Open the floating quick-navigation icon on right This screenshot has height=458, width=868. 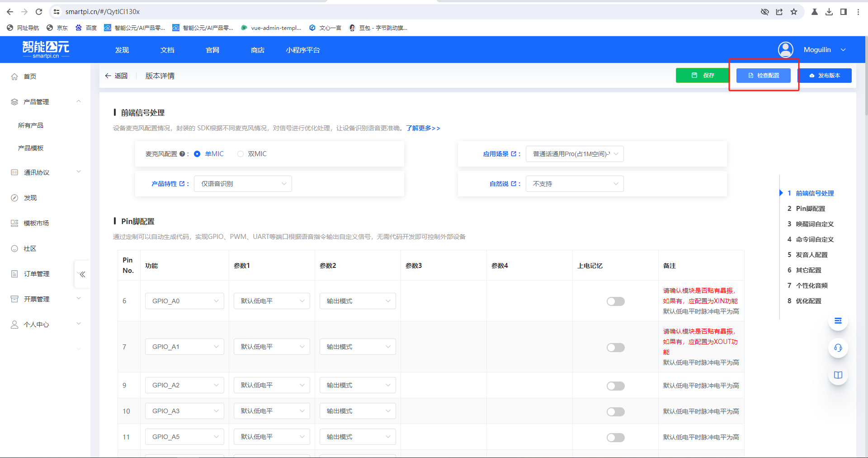pyautogui.click(x=838, y=321)
